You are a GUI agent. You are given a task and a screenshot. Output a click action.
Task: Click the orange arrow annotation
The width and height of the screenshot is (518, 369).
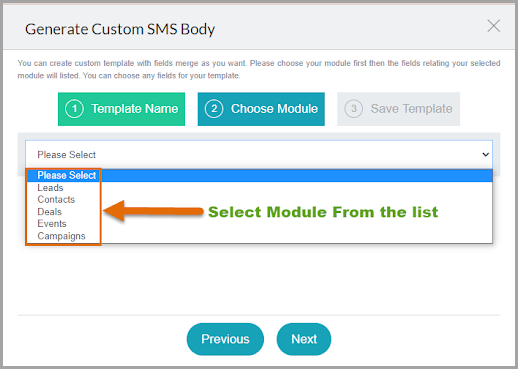153,211
